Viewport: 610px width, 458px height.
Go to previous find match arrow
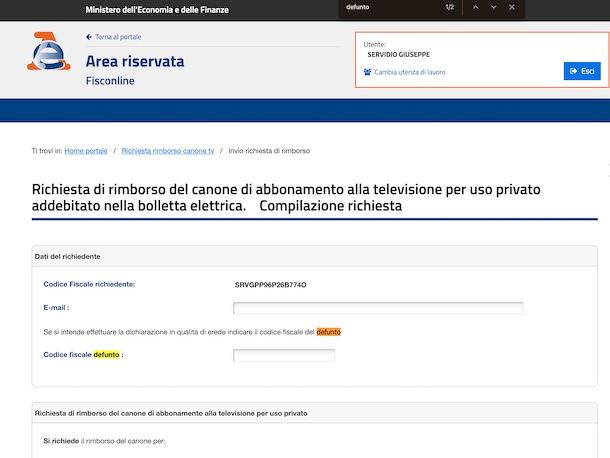[x=475, y=7]
